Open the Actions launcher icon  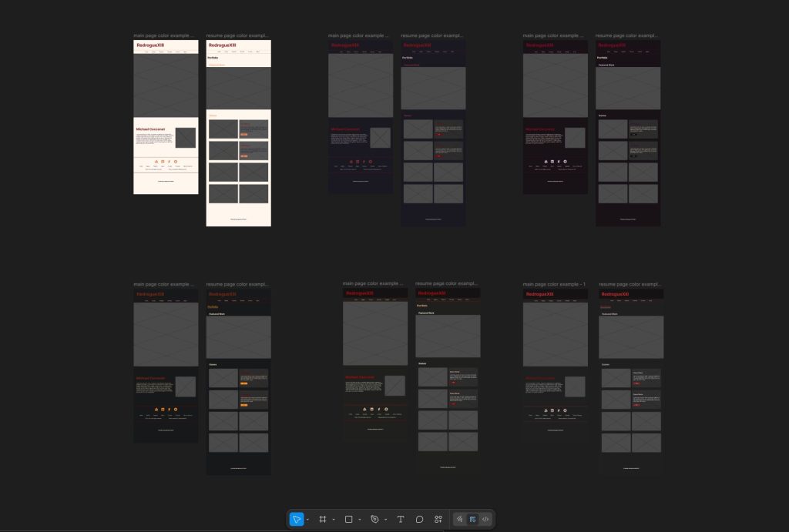438,519
